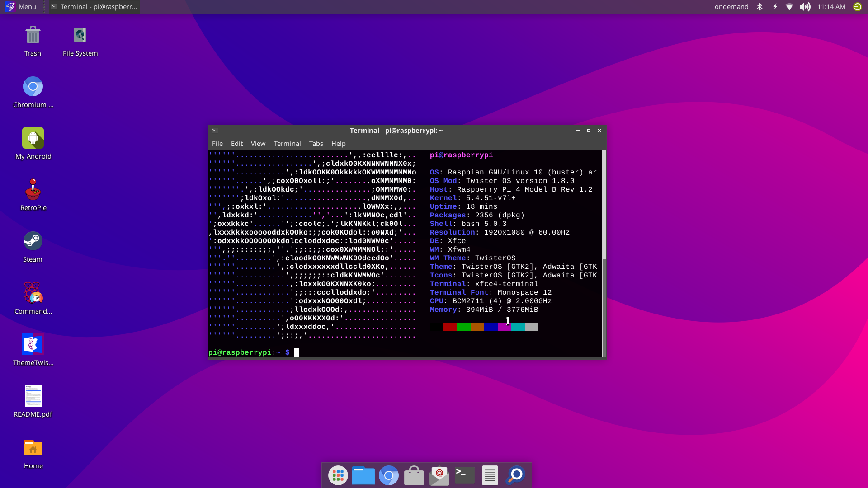This screenshot has width=868, height=488.
Task: Open the My Android desktop icon
Action: (x=33, y=138)
